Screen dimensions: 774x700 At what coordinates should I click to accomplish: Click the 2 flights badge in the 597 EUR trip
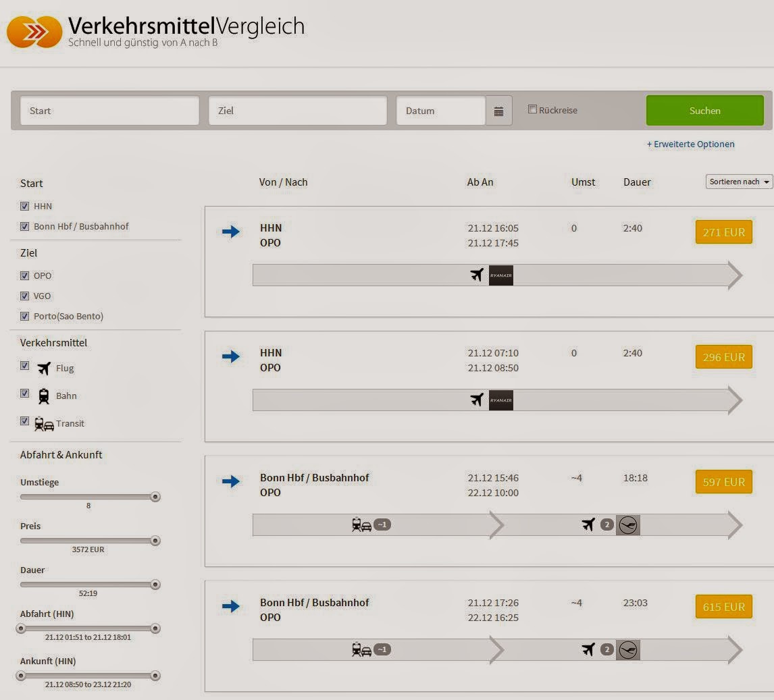coord(607,524)
